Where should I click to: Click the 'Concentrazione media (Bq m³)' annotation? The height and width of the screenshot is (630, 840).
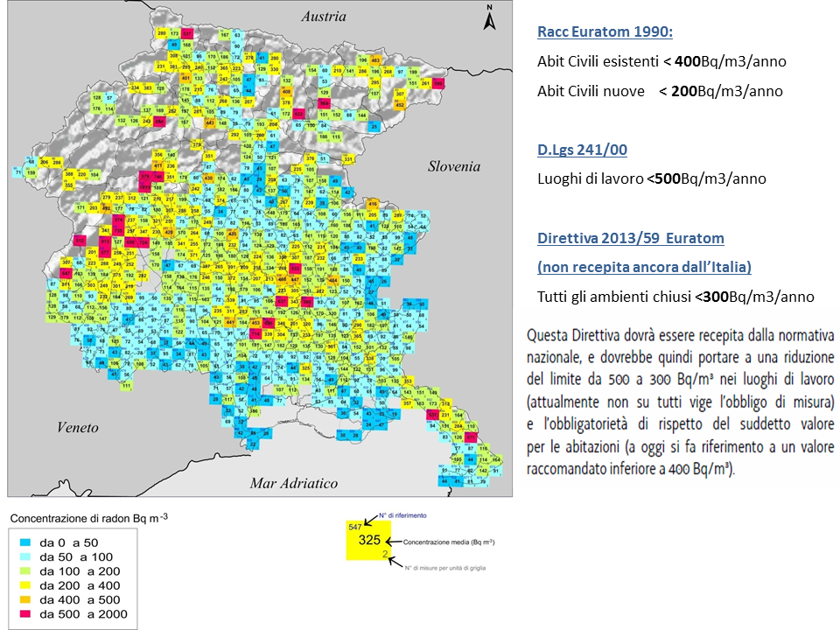click(449, 542)
